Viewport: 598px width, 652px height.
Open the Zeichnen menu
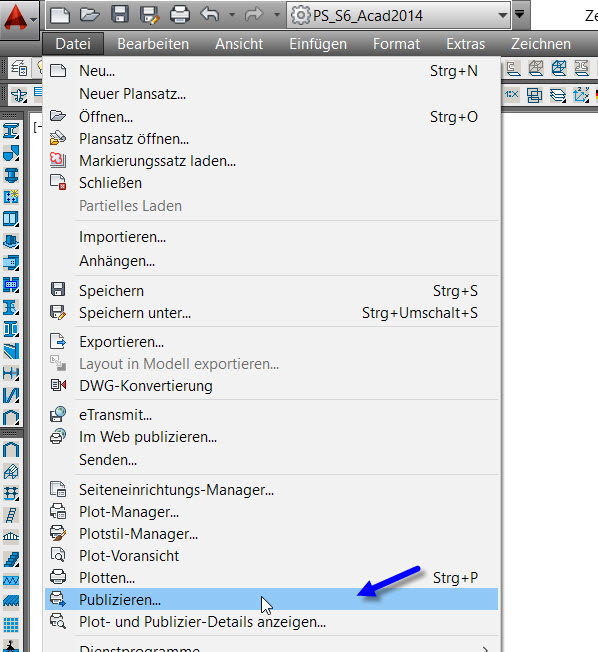(541, 44)
